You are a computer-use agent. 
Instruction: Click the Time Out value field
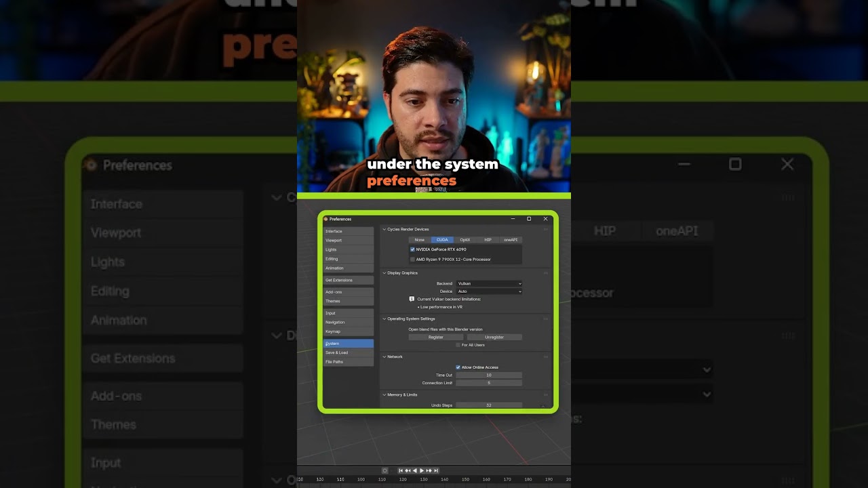pyautogui.click(x=489, y=375)
